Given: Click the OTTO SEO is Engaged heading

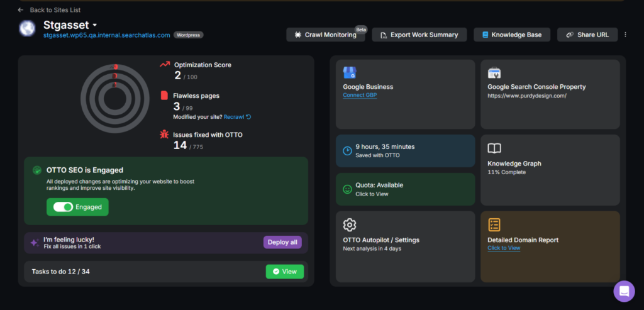Looking at the screenshot, I should 85,170.
